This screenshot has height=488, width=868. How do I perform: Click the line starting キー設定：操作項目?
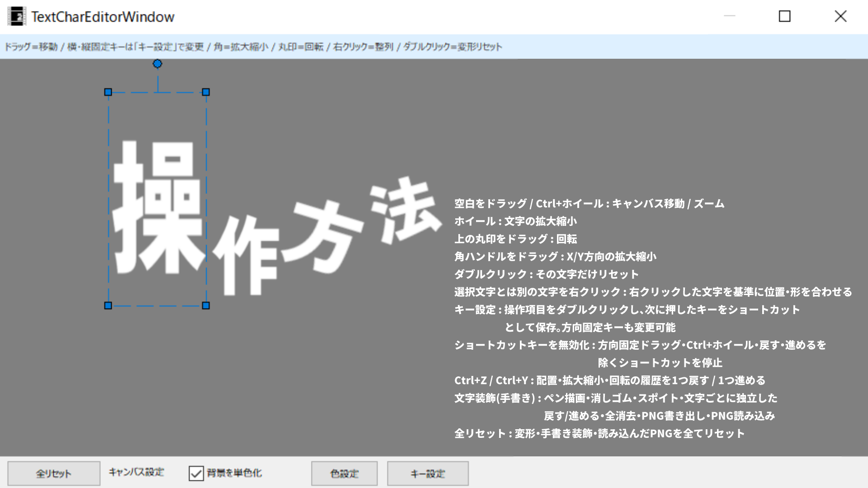[627, 310]
